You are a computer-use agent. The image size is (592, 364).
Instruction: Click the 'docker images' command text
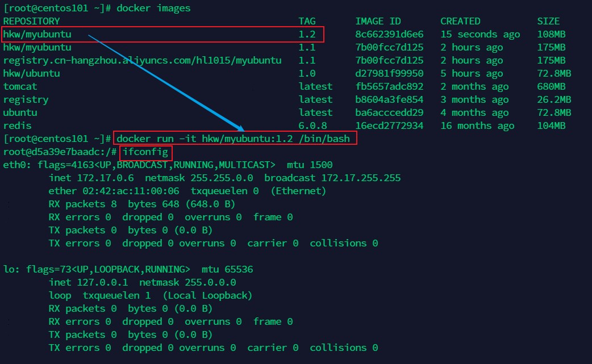pos(153,9)
